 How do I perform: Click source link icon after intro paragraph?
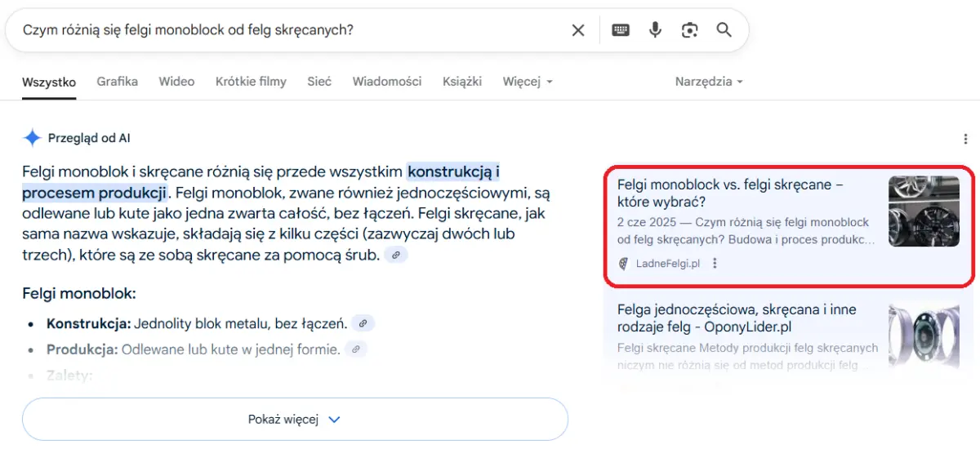[396, 256]
